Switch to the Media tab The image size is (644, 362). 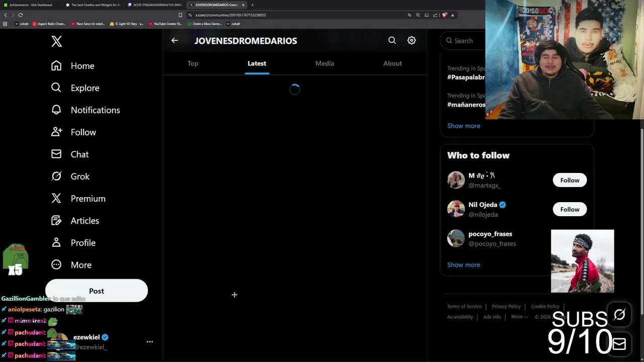[x=325, y=63]
